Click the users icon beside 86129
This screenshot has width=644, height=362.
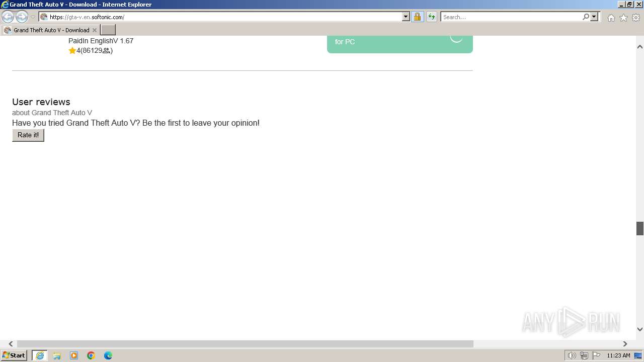coord(106,51)
